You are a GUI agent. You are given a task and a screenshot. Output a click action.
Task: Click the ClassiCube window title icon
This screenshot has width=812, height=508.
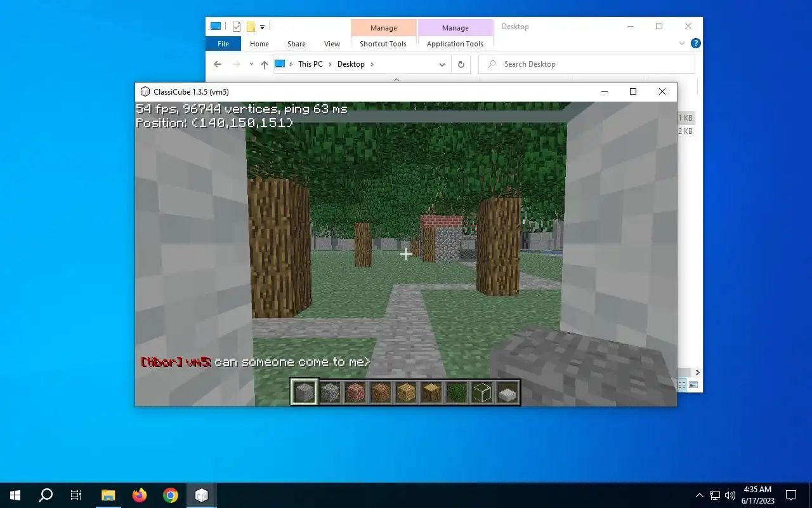pyautogui.click(x=145, y=91)
